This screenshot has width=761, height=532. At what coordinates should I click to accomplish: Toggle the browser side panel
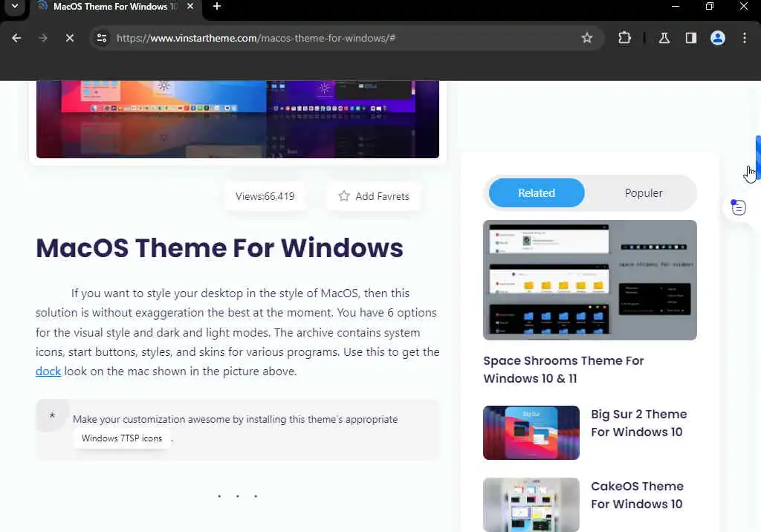tap(690, 38)
